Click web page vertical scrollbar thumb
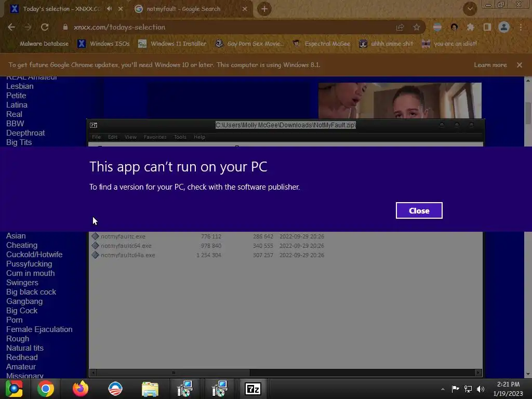Viewport: 532px width, 399px height. tap(528, 113)
